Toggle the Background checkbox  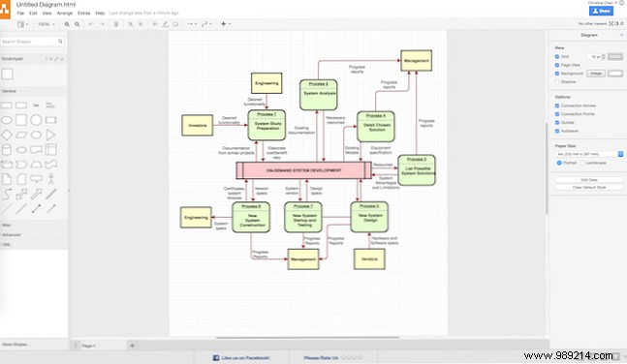pos(557,74)
